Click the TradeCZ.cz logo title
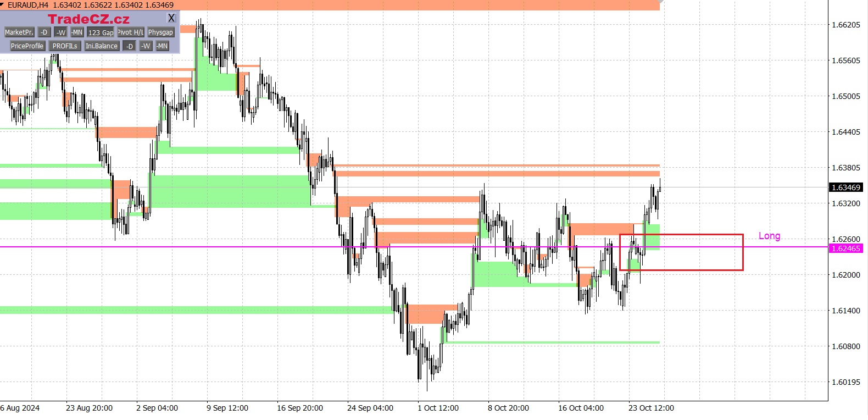The width and height of the screenshot is (868, 420). [x=88, y=19]
